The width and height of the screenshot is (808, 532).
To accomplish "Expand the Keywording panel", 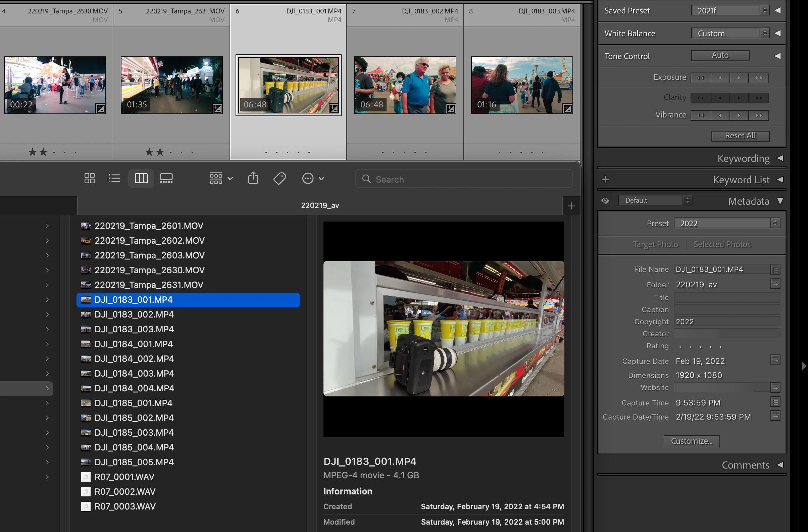I will point(780,158).
